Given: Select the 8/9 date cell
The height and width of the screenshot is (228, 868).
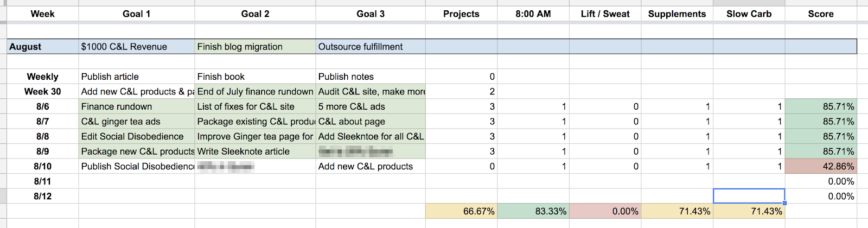Looking at the screenshot, I should tap(43, 151).
